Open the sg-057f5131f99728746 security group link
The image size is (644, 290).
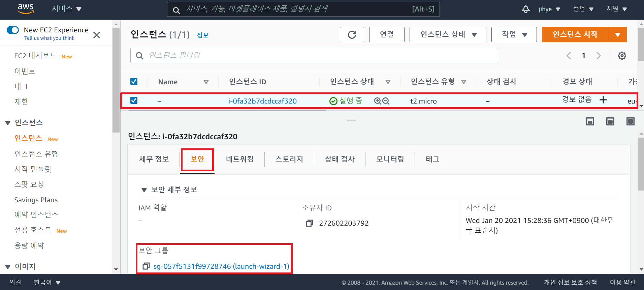tap(221, 266)
